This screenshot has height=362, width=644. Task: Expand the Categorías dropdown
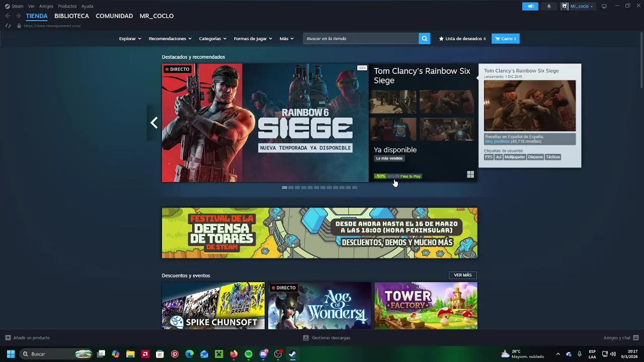click(212, 39)
